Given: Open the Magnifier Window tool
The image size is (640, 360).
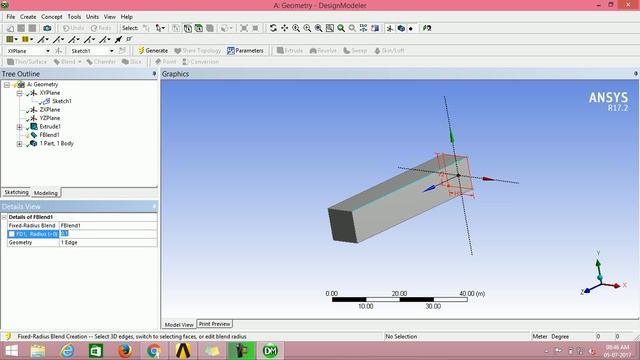Looking at the screenshot, I should tap(330, 28).
